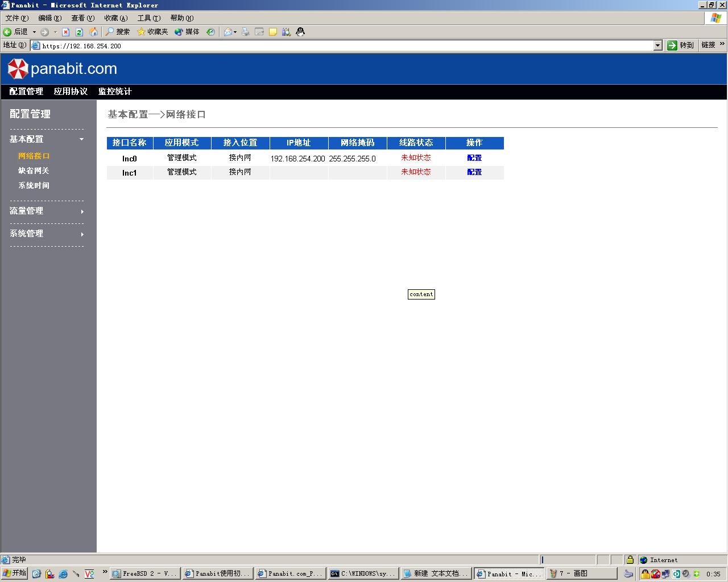
Task: Click the system clock showing 0:35
Action: (713, 574)
